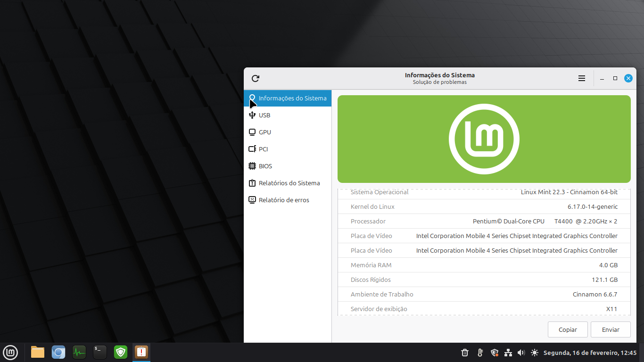This screenshot has height=362, width=644.
Task: Click the Servidor de exibição value X11
Action: pos(611,309)
